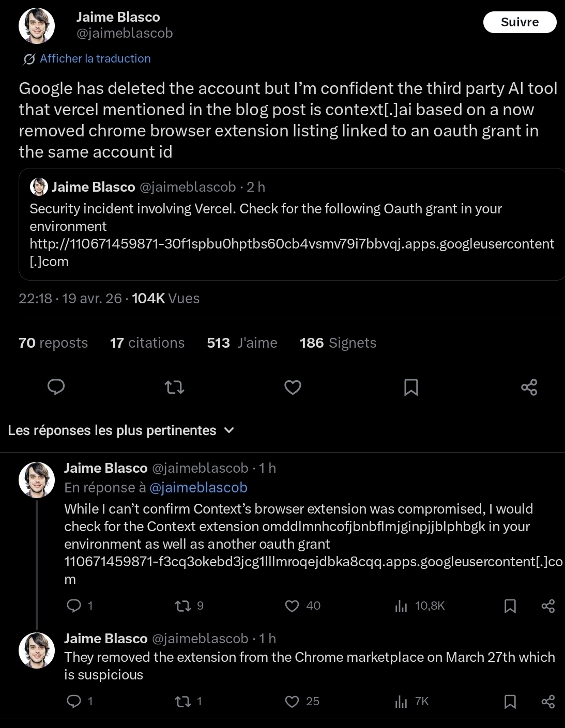The width and height of the screenshot is (565, 728).
Task: Open the 70 reposts list
Action: (53, 343)
